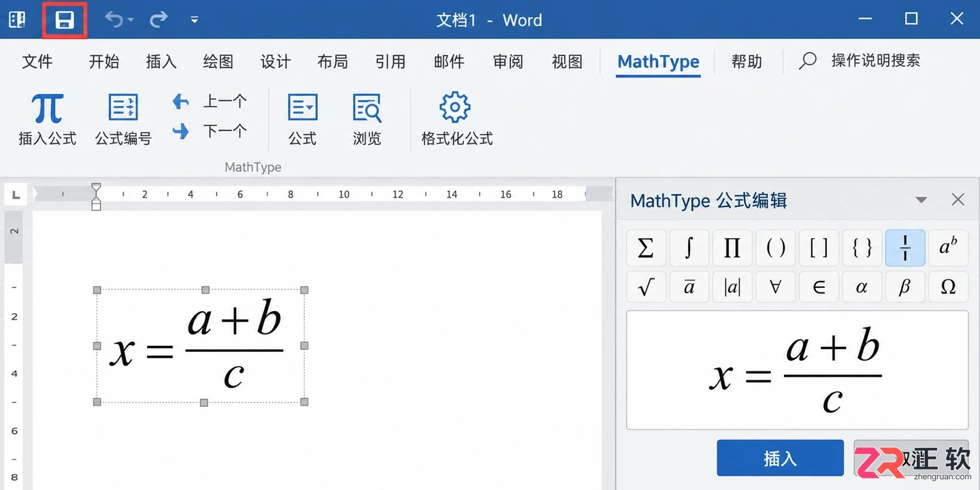980x490 pixels.
Task: Open the 文件 menu
Action: pyautogui.click(x=37, y=61)
